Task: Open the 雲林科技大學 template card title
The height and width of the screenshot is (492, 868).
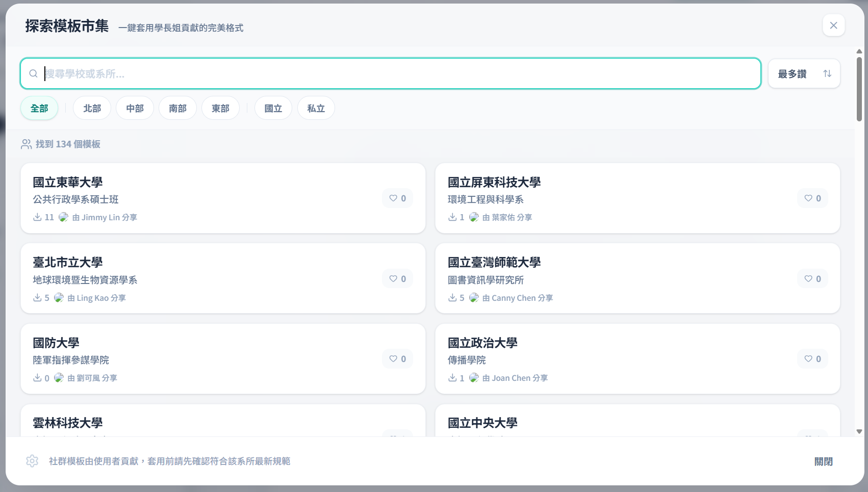Action: coord(68,423)
